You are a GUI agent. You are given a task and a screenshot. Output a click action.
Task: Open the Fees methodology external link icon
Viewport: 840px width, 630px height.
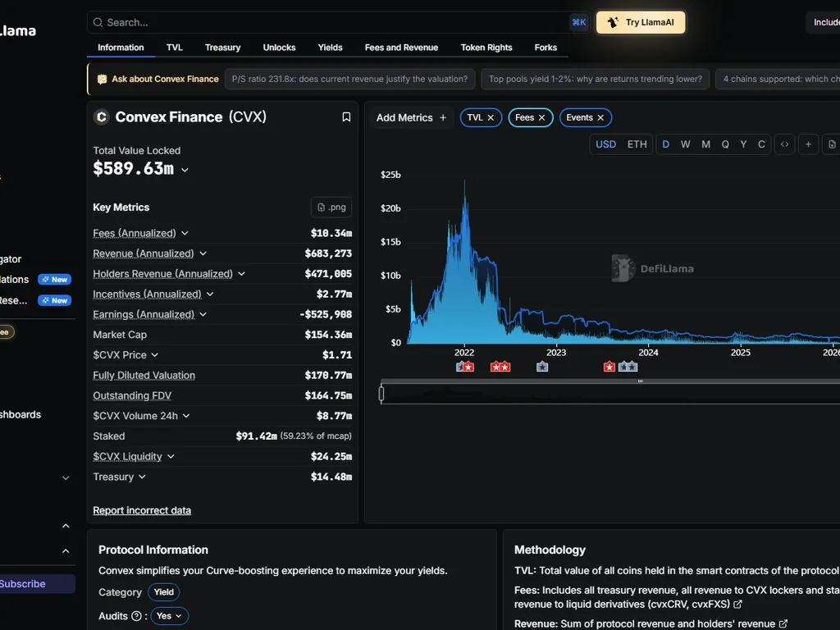click(x=737, y=605)
